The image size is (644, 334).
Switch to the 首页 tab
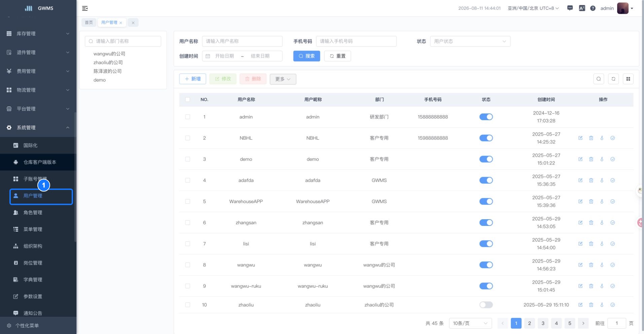89,23
